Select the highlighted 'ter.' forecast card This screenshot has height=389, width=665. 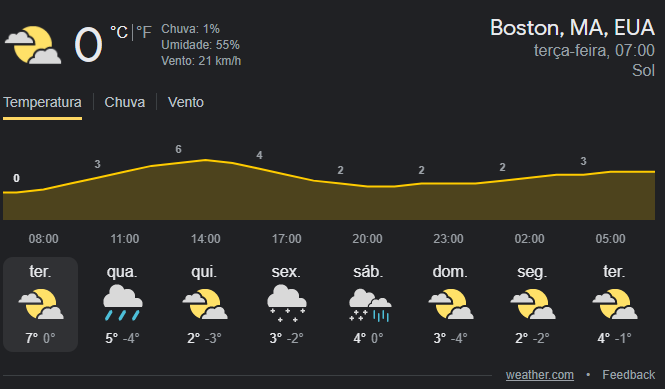(40, 304)
